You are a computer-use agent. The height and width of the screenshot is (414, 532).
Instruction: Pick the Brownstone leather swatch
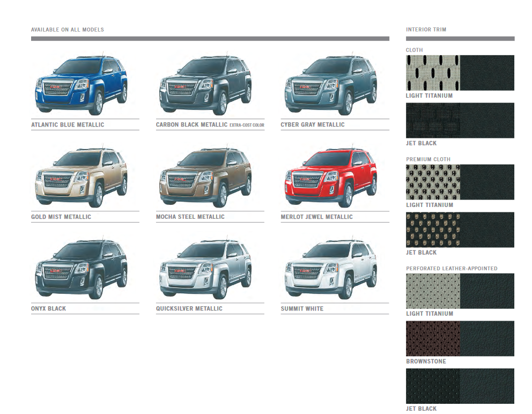click(x=460, y=339)
